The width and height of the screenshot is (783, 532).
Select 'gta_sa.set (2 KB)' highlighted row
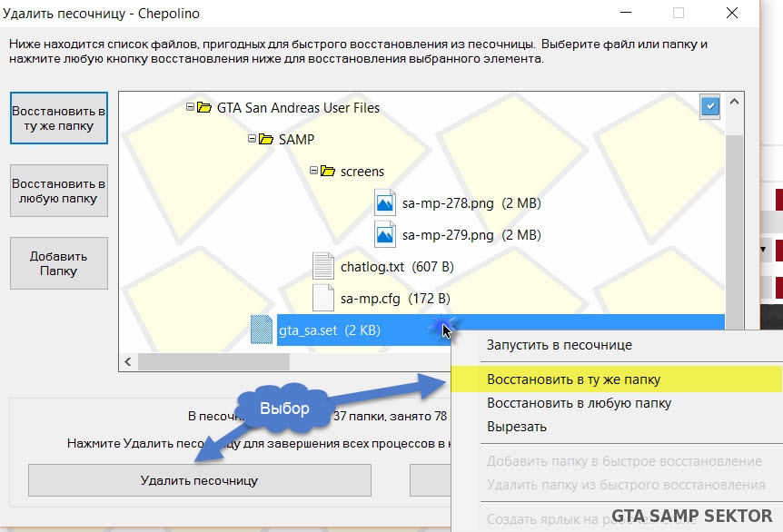point(501,330)
